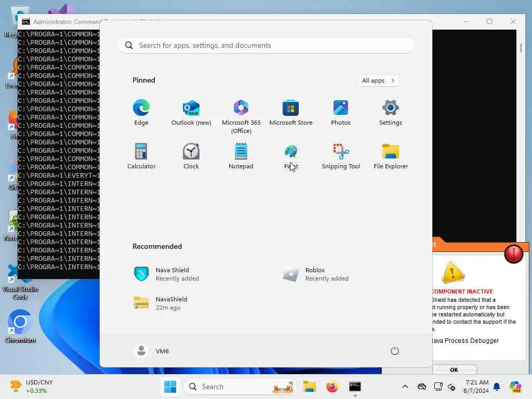Show All apps list

point(378,81)
